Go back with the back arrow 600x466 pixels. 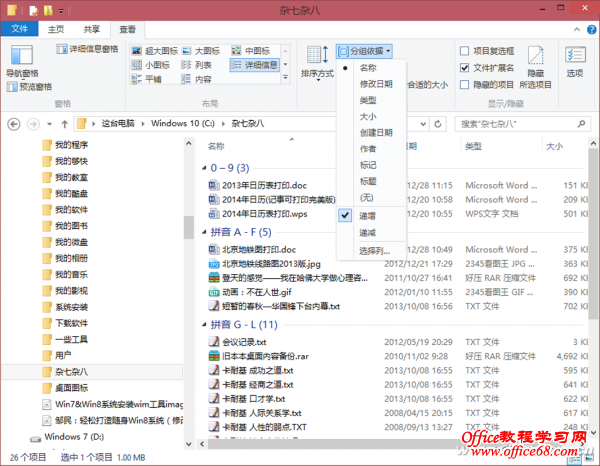14,124
